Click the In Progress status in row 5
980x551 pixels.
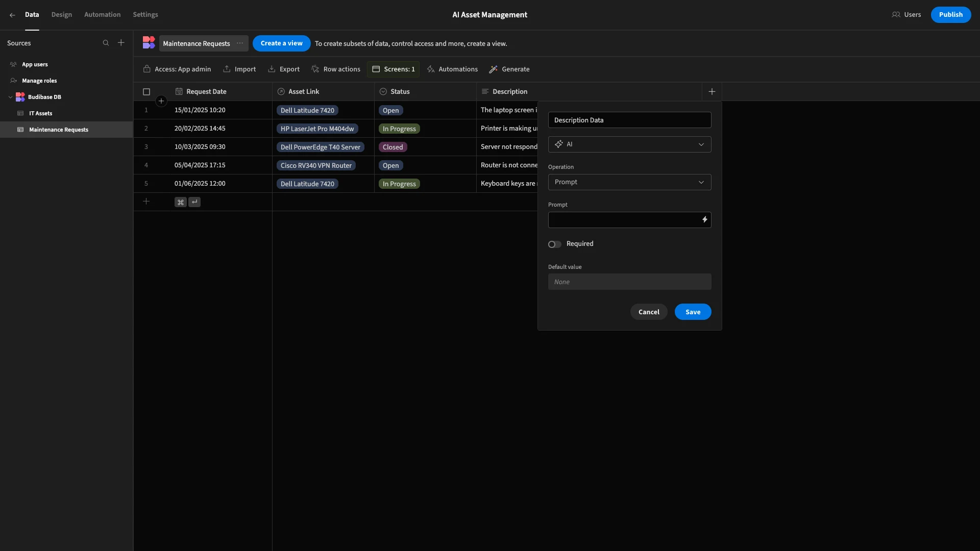[399, 184]
